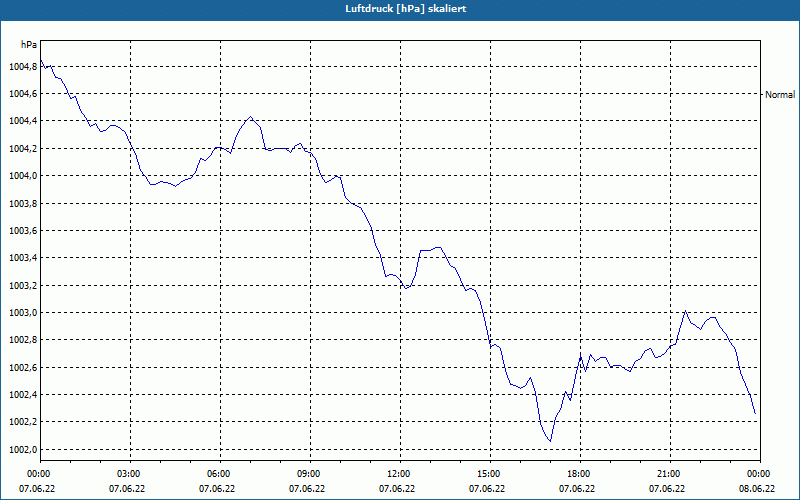The width and height of the screenshot is (800, 500).
Task: Click the 00:00 time label above 07.06.22
Action: pos(37,474)
